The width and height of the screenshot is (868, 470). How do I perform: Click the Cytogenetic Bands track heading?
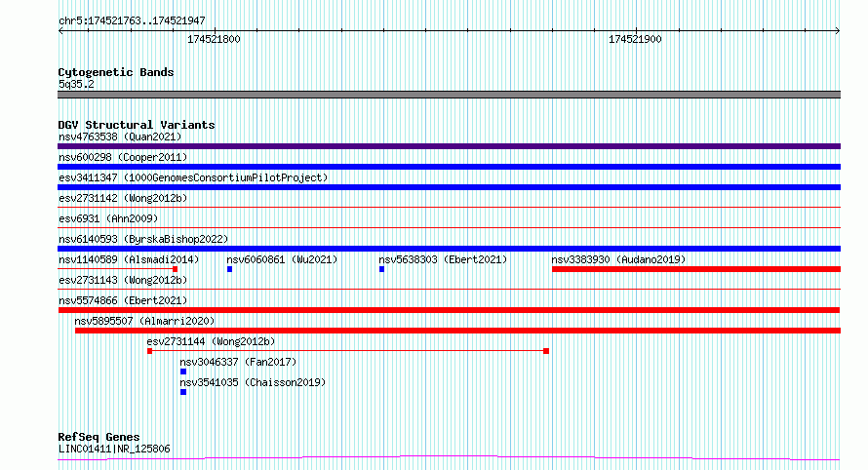point(116,72)
